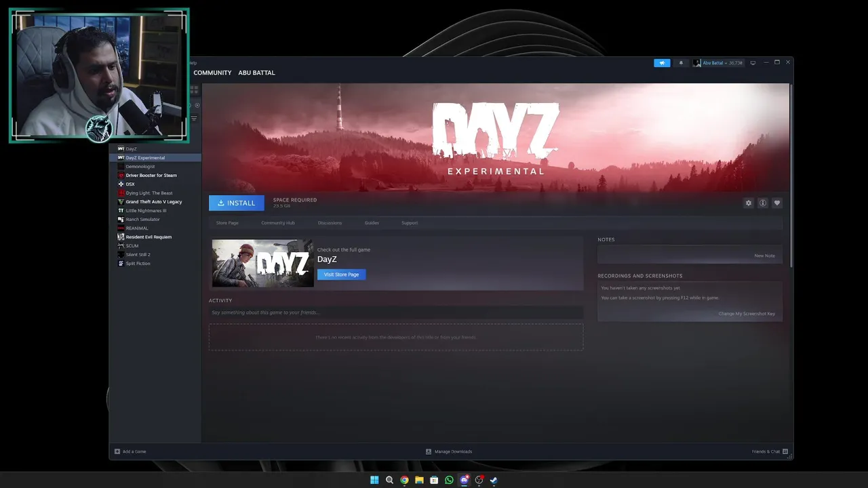Select Dying Light: The Beast
This screenshot has height=488, width=868.
[156, 192]
